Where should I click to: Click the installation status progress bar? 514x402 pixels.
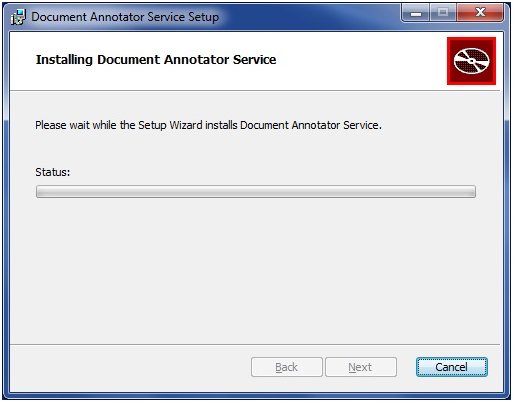[256, 192]
